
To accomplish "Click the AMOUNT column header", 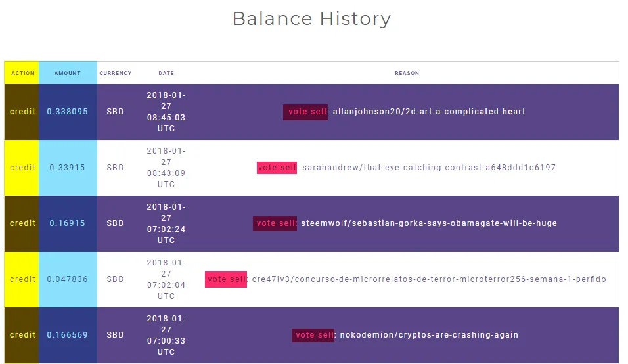I will tap(68, 73).
